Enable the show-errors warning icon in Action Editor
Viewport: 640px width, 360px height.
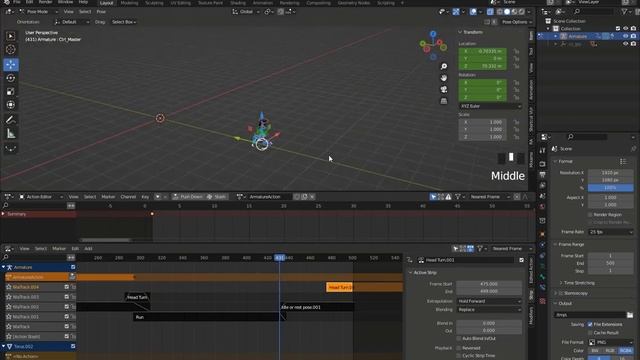click(448, 197)
